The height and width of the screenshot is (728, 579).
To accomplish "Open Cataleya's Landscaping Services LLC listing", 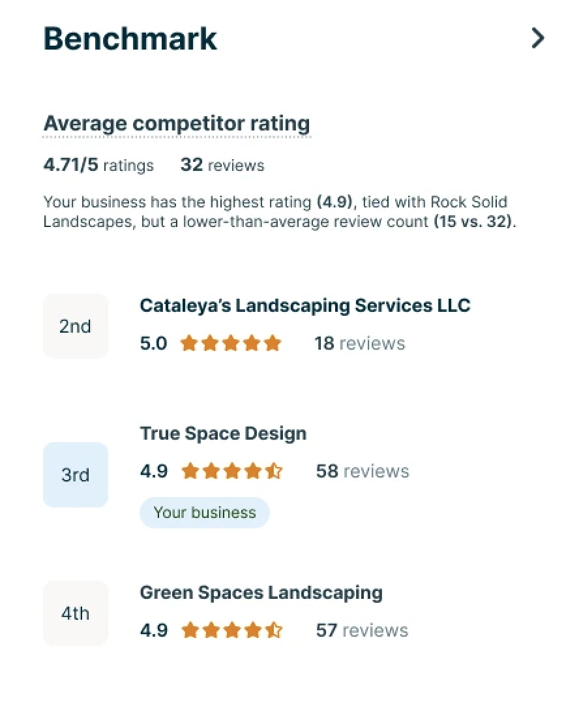I will [304, 305].
